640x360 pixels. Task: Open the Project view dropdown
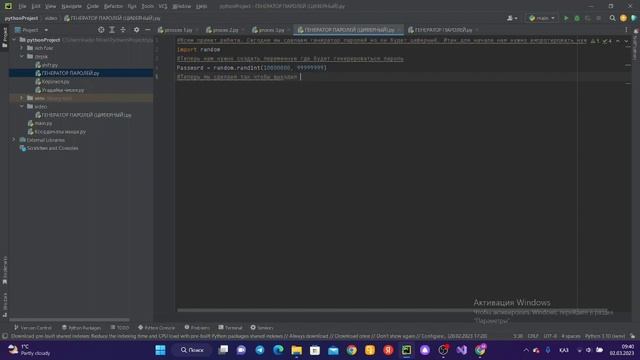31,30
